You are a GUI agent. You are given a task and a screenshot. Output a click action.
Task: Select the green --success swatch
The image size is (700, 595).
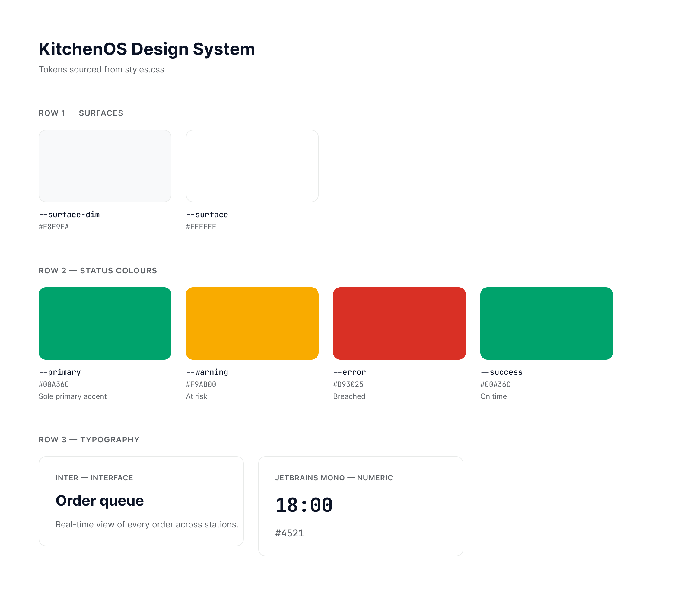coord(546,323)
